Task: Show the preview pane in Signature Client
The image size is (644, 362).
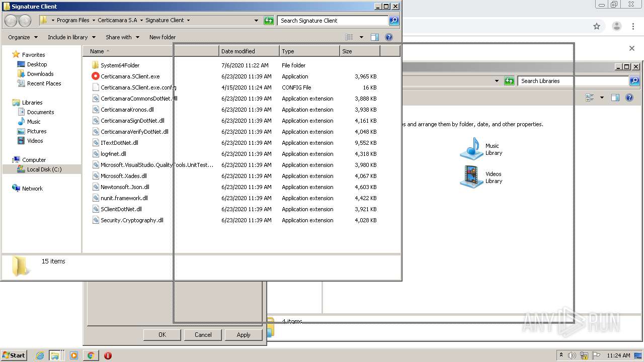Action: (374, 37)
